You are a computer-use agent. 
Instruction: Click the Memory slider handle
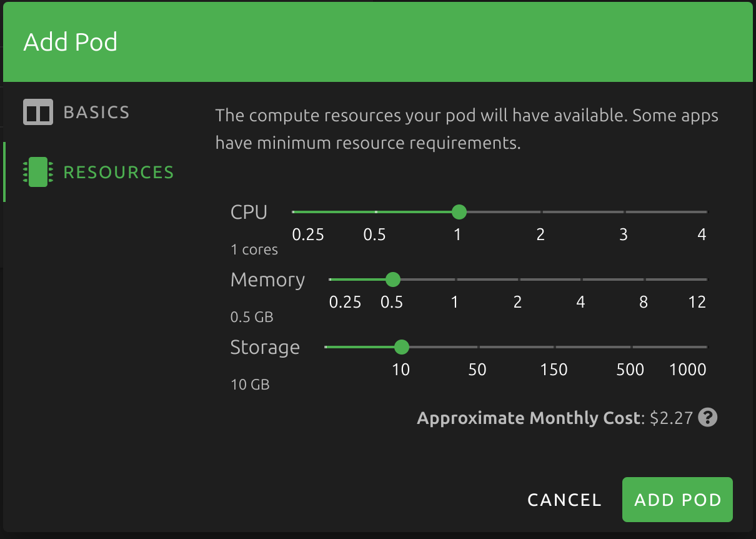pos(392,280)
